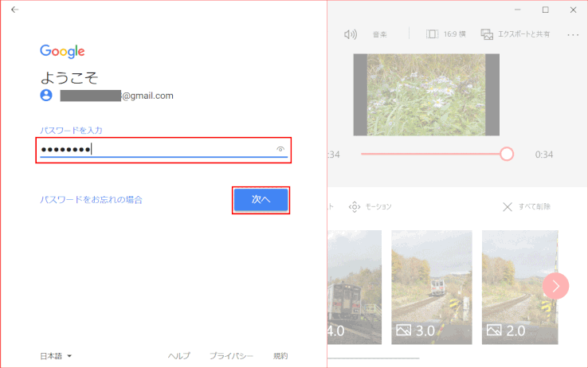Close the video editor window

pyautogui.click(x=574, y=10)
